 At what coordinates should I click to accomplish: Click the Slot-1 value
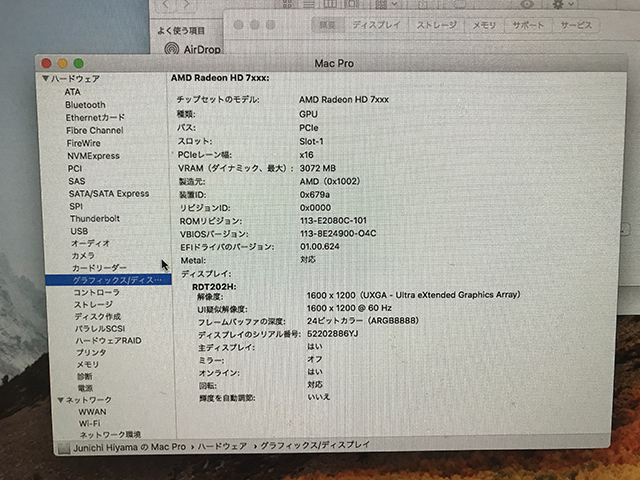coord(311,141)
